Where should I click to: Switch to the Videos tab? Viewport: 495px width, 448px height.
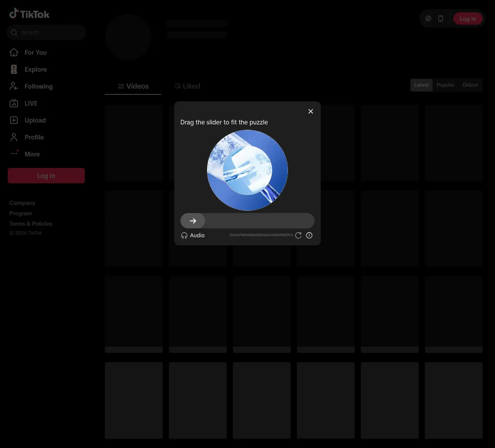(x=133, y=86)
